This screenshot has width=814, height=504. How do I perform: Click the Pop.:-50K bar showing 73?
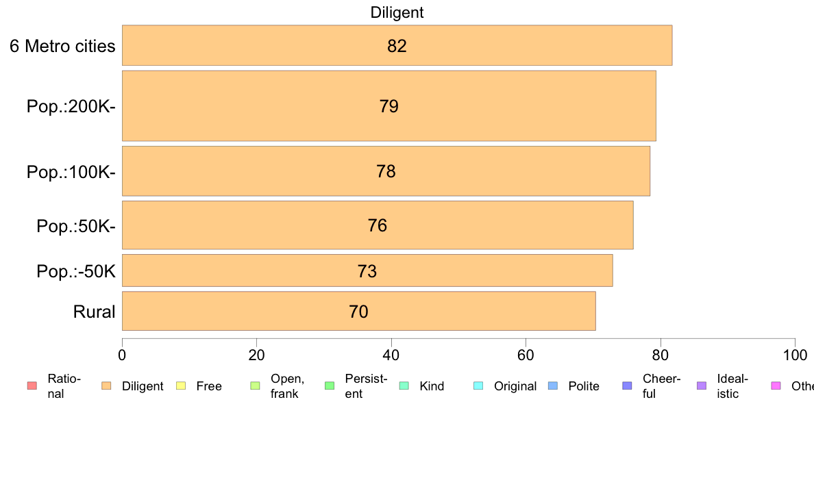pyautogui.click(x=367, y=270)
